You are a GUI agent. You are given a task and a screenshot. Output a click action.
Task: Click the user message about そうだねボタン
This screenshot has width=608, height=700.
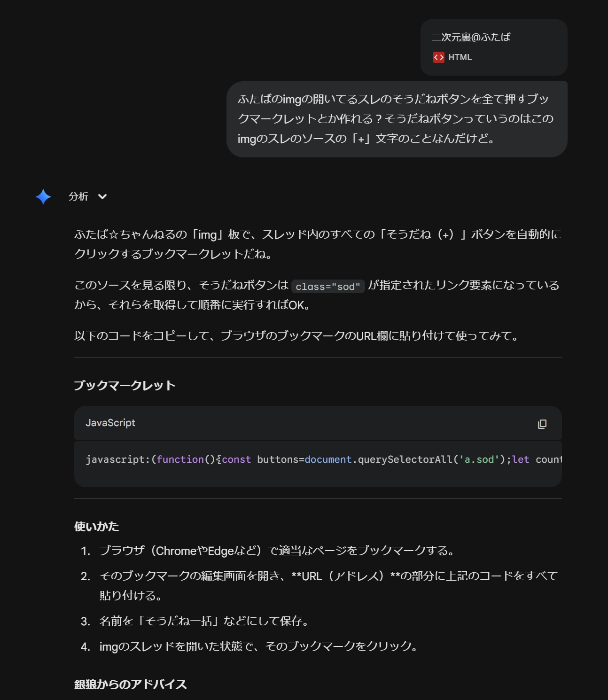tap(396, 119)
